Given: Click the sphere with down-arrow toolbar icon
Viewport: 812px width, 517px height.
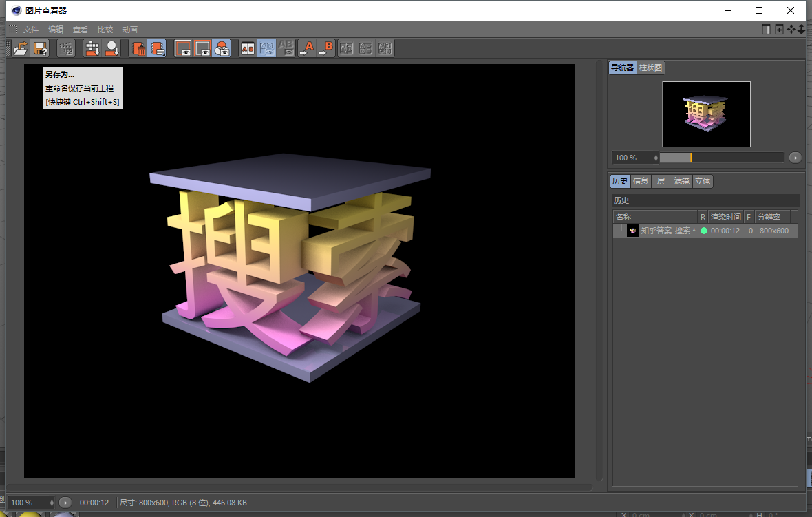Looking at the screenshot, I should (x=112, y=48).
